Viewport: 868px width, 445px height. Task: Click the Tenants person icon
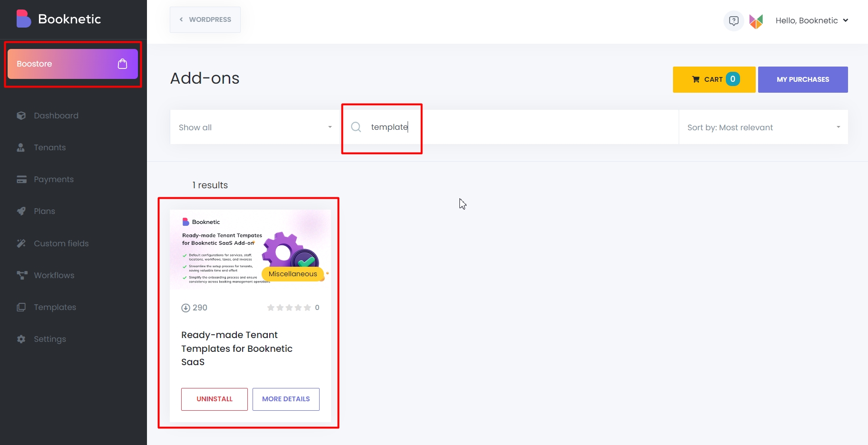click(x=21, y=147)
